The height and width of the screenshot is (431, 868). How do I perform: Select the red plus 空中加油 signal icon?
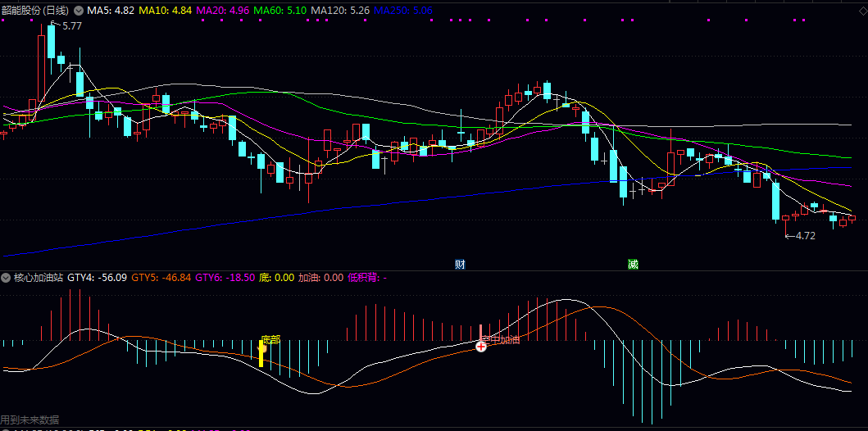coord(482,347)
